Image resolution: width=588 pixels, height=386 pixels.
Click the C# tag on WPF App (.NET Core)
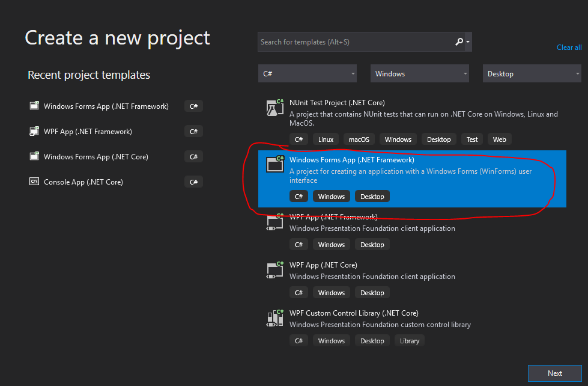point(299,292)
